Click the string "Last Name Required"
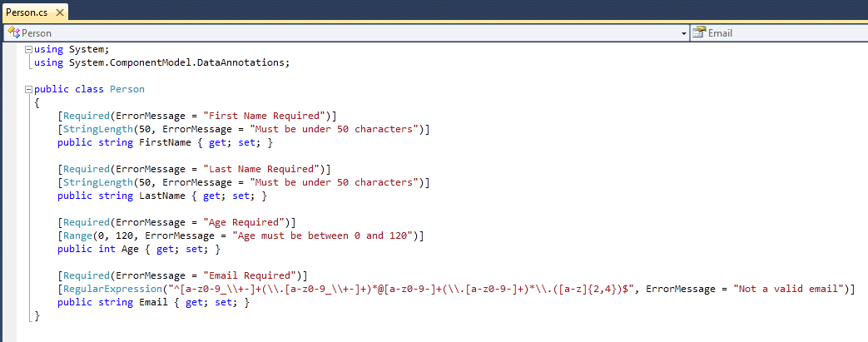Screen dimensions: 868x342 click(x=261, y=169)
